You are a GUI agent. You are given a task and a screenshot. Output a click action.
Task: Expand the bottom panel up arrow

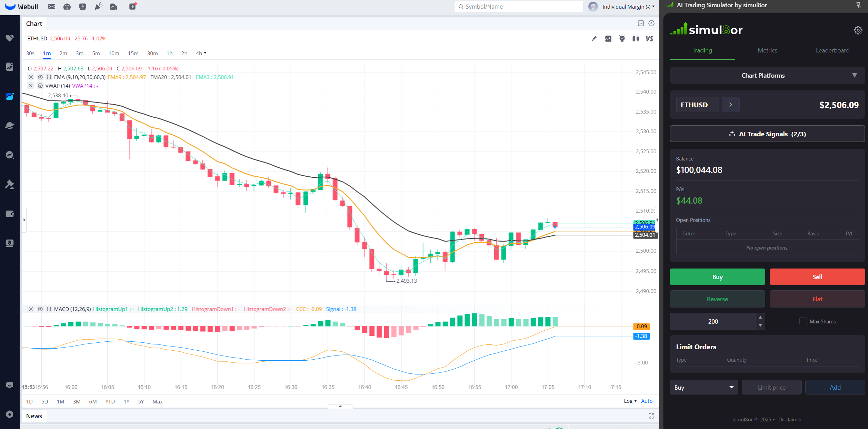pos(340,406)
